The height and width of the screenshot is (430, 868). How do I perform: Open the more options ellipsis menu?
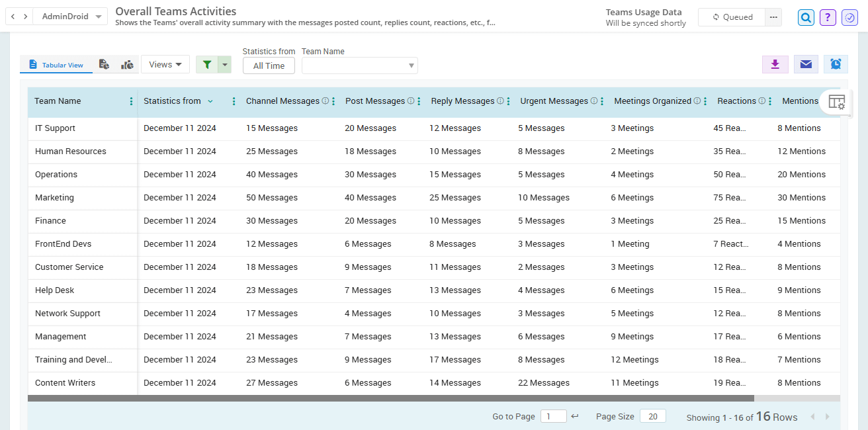coord(773,17)
